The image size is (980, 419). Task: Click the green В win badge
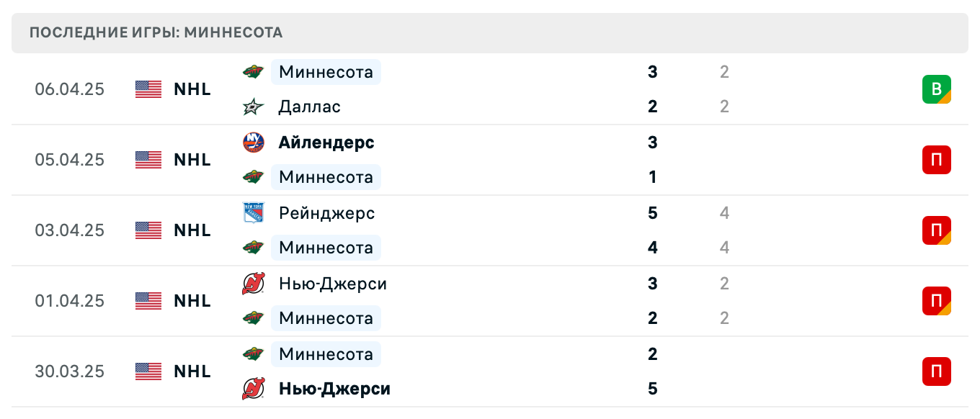pos(937,89)
